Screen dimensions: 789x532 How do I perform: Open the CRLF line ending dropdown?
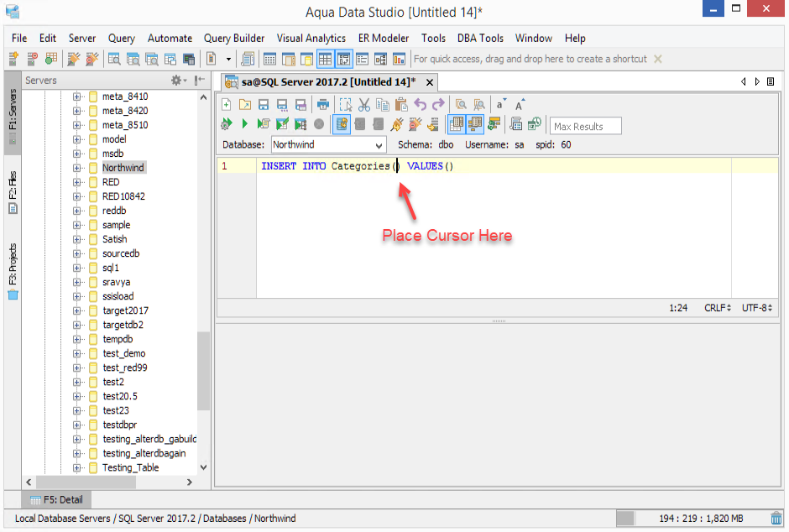(716, 308)
